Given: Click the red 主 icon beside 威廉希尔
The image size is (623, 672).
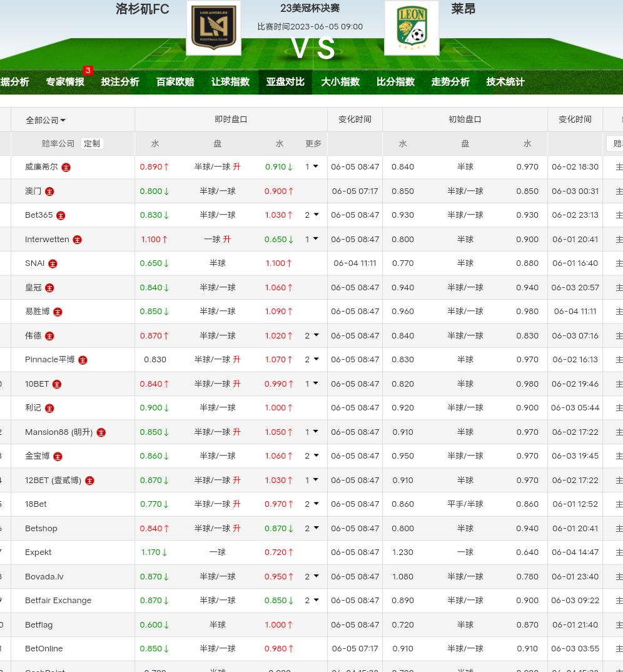Looking at the screenshot, I should pos(66,168).
